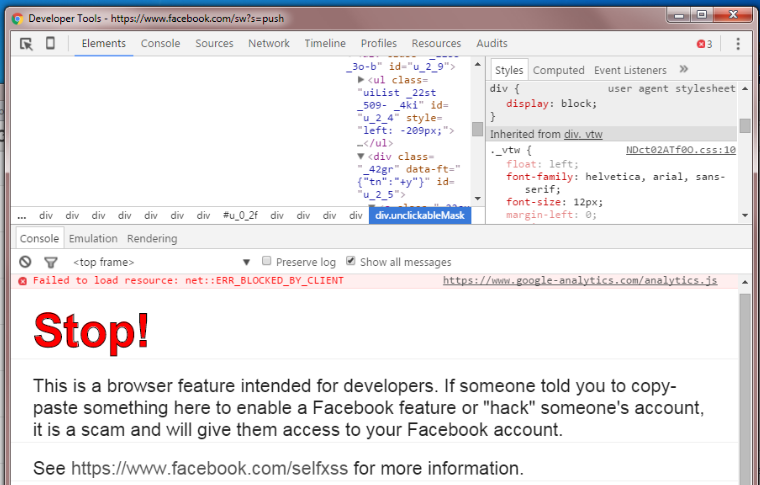Open NDct02ATf0O.css:10 source link
The image size is (760, 485).
coord(681,150)
